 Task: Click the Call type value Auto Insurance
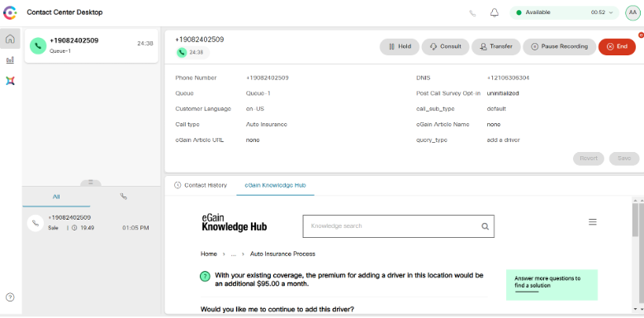tap(266, 125)
